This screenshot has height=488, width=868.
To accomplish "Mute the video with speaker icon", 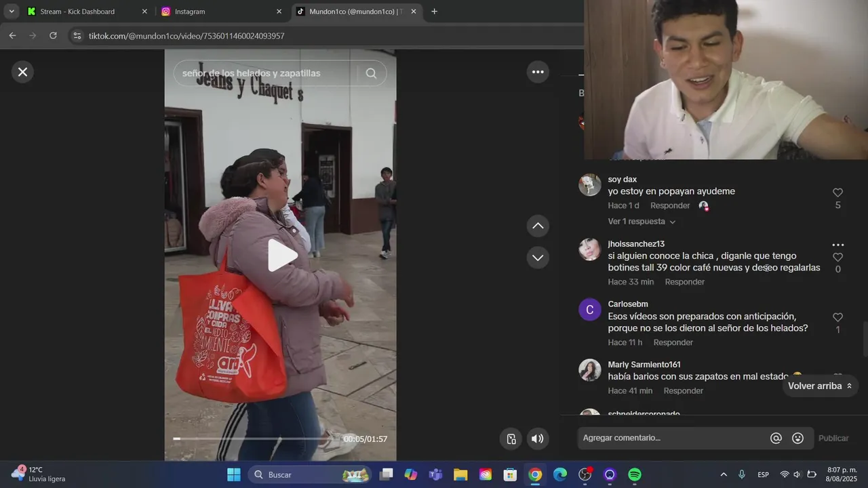I will pyautogui.click(x=538, y=439).
